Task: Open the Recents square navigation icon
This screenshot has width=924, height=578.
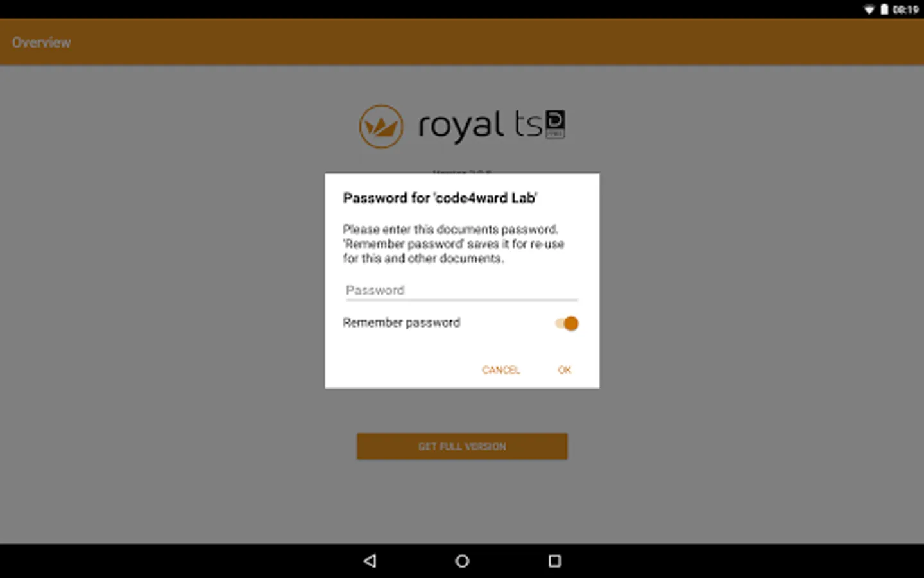Action: pyautogui.click(x=555, y=561)
